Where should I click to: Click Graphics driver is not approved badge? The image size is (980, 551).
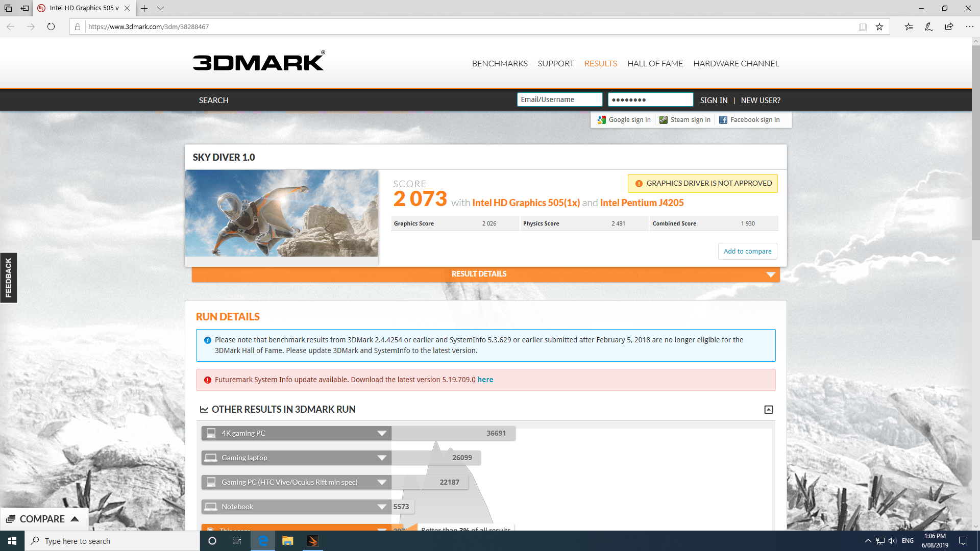703,184
